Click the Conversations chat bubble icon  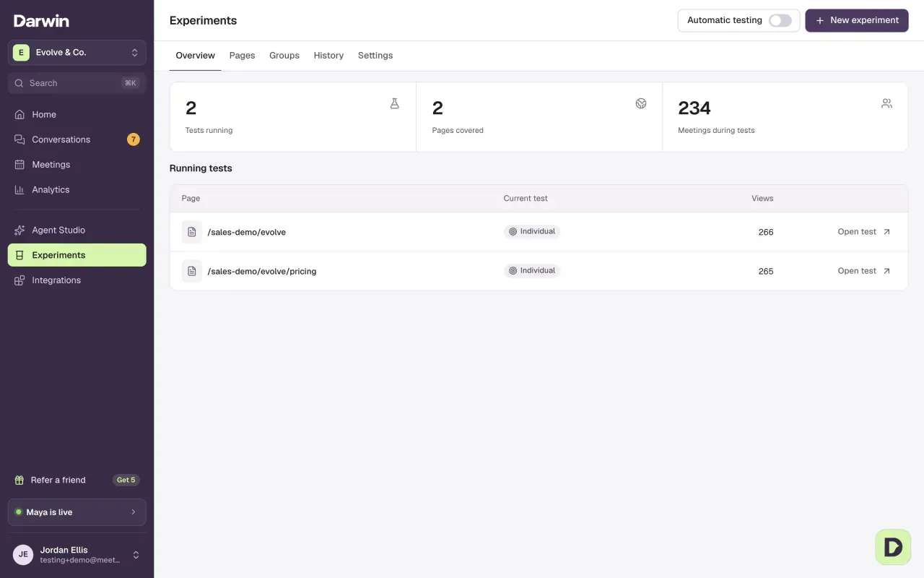(19, 139)
